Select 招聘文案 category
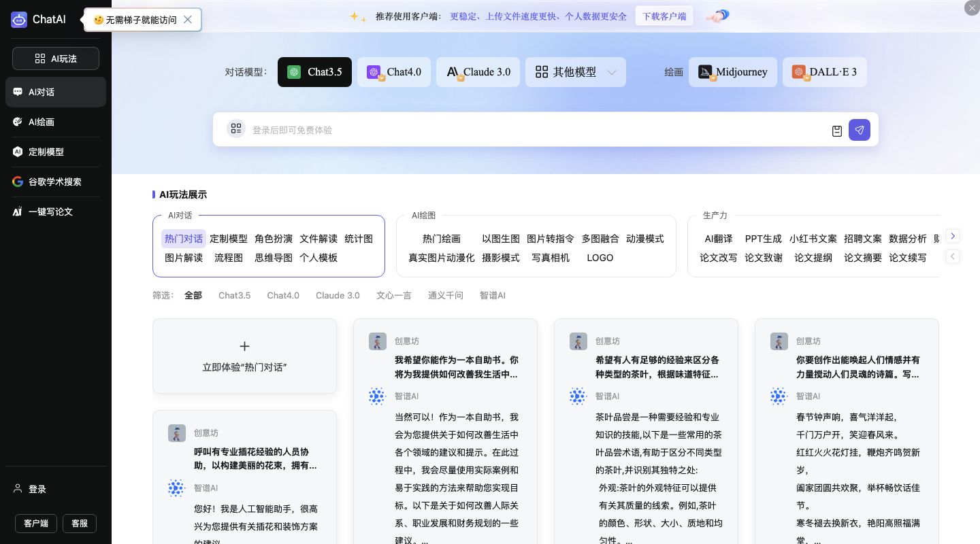 point(863,239)
